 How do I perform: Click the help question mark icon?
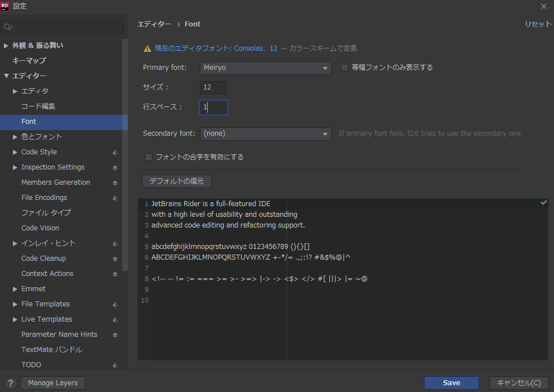pyautogui.click(x=10, y=383)
